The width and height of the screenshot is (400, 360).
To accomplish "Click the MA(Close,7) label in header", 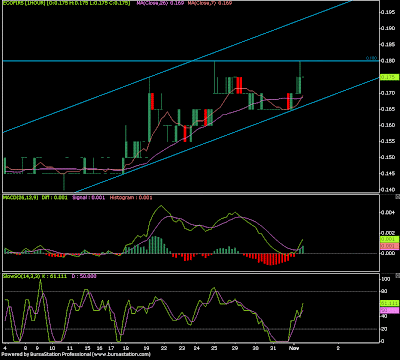I will [210, 3].
